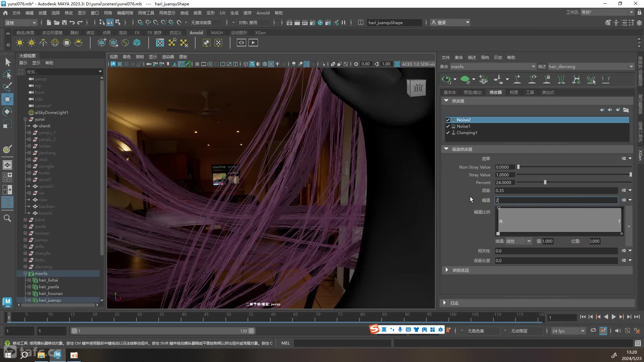
Task: Collapse the 修改器 section
Action: pyautogui.click(x=446, y=101)
